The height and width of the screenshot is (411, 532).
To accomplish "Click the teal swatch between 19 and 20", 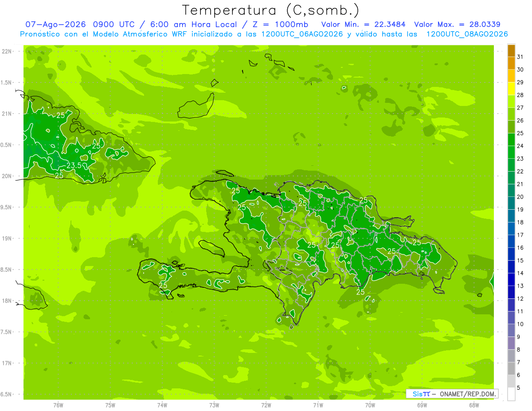I will 511,204.
